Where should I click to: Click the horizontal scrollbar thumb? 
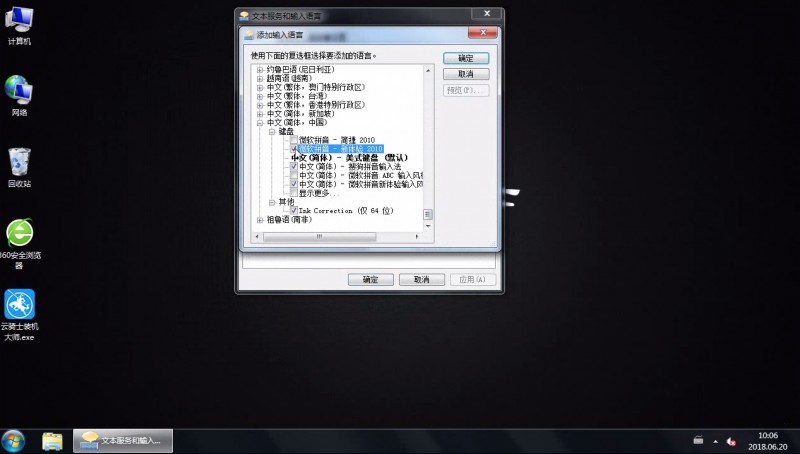(319, 237)
